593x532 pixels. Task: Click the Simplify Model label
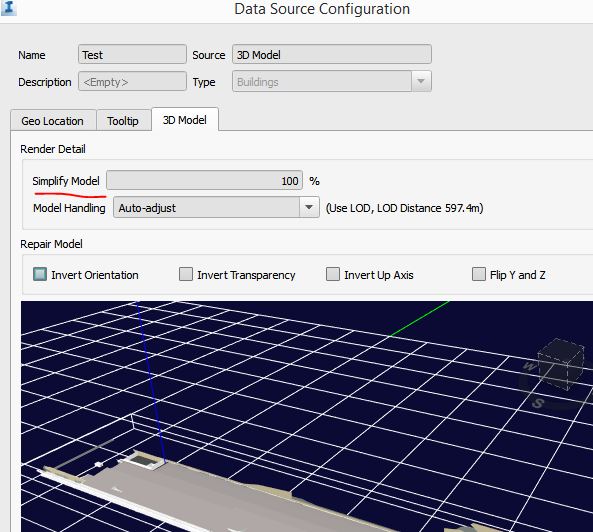[x=66, y=181]
